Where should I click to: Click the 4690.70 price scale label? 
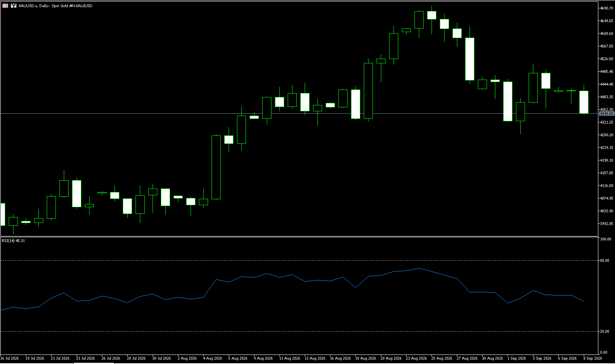coord(607,8)
